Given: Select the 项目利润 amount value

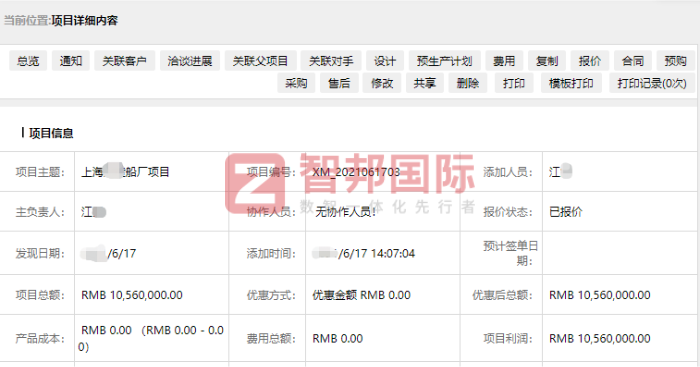Looking at the screenshot, I should [600, 338].
